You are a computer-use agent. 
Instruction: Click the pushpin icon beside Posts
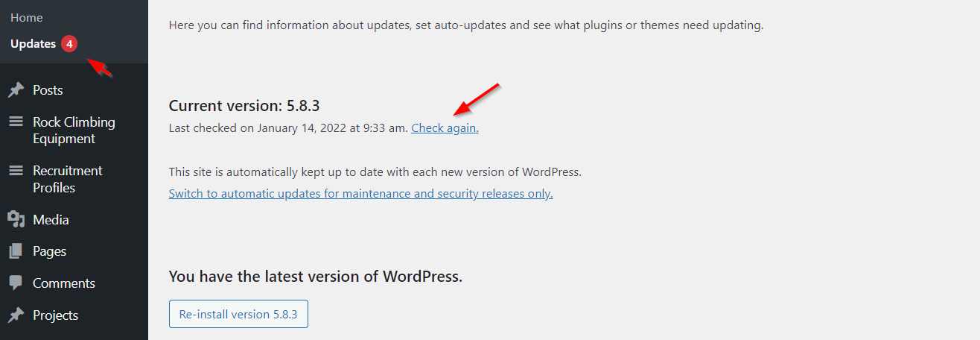click(x=16, y=90)
